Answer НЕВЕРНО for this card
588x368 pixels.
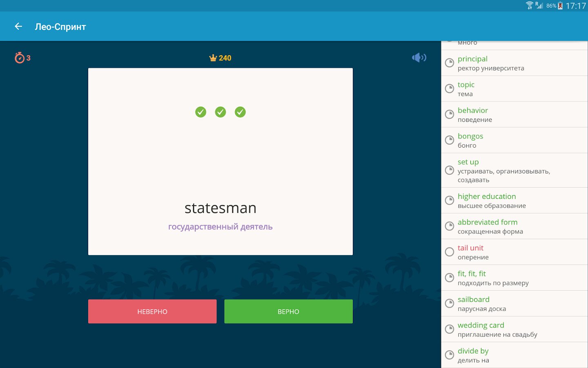tap(152, 312)
